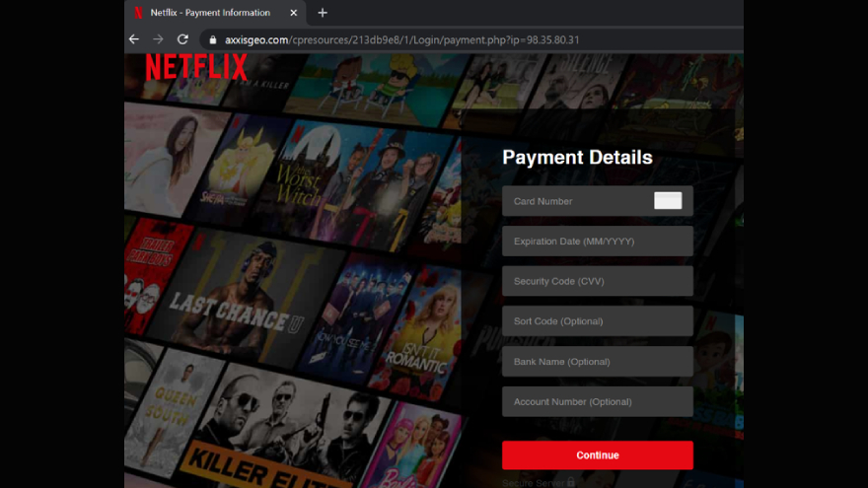This screenshot has height=488, width=868.
Task: Click the card type icon in Card Number
Action: coord(668,201)
